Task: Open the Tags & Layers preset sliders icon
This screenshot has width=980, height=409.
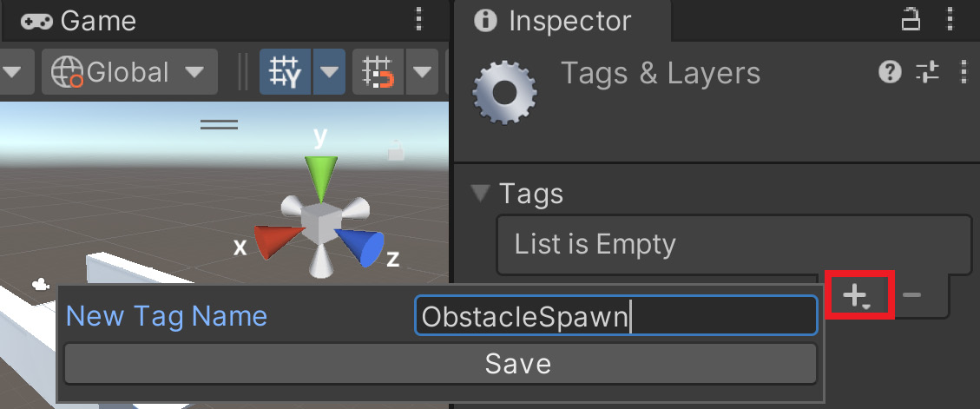Action: 928,73
